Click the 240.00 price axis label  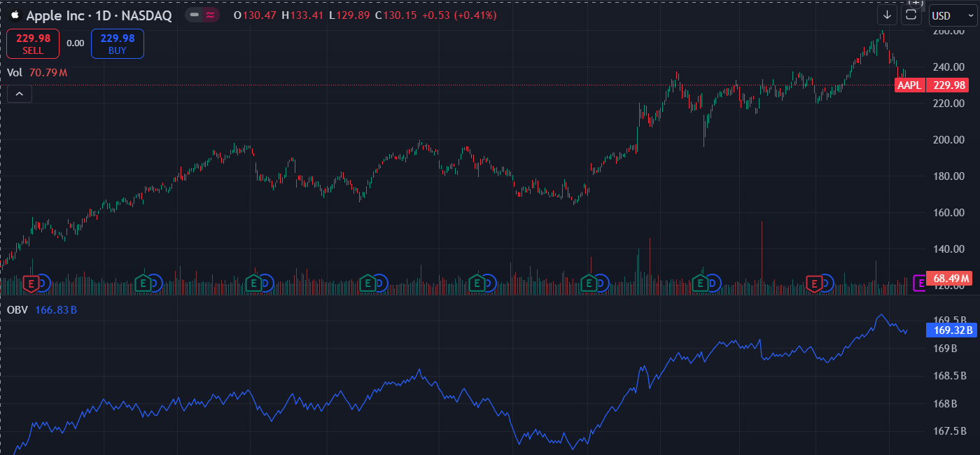click(x=950, y=67)
